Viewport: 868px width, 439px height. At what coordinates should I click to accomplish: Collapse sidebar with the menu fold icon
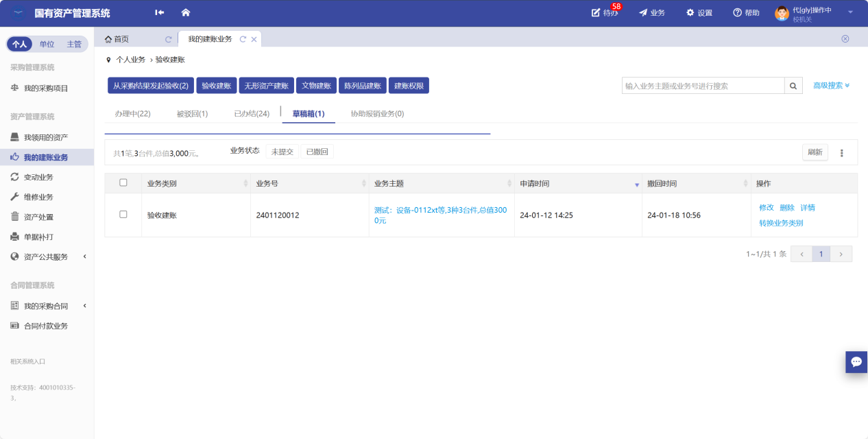coord(160,12)
